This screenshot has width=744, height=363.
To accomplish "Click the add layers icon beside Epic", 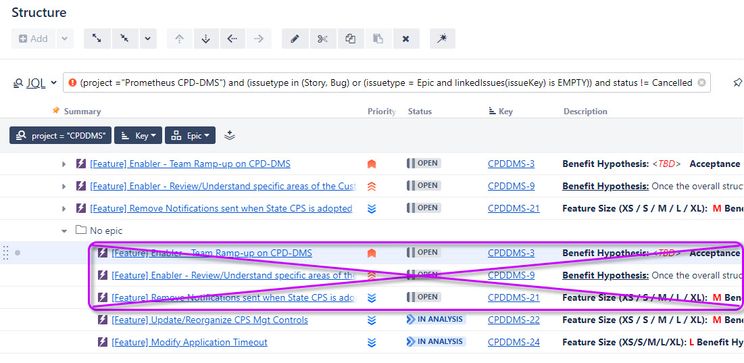I will click(x=229, y=136).
